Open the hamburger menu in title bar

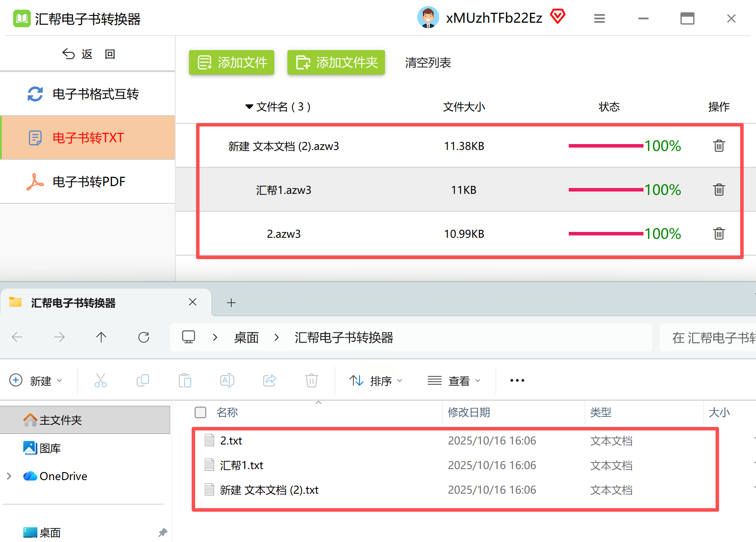600,18
